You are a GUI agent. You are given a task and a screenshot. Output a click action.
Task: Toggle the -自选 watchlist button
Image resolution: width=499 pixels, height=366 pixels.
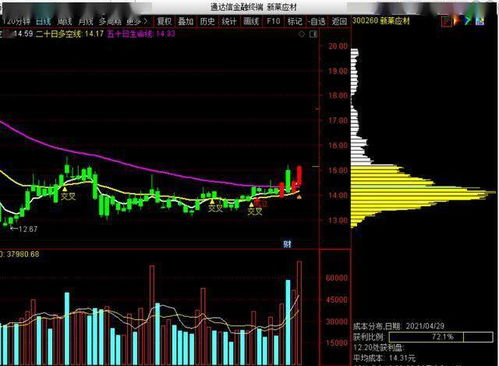tap(317, 21)
